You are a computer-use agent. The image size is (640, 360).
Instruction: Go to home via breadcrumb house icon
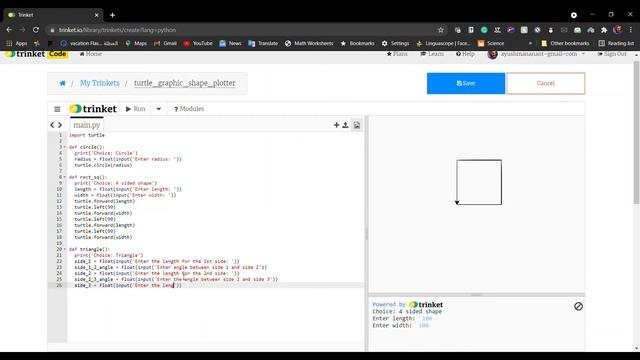coord(62,83)
